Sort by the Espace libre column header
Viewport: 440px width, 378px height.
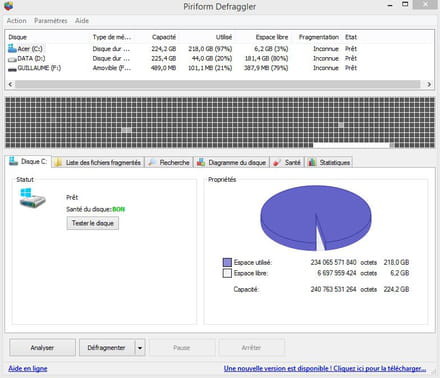coord(272,37)
